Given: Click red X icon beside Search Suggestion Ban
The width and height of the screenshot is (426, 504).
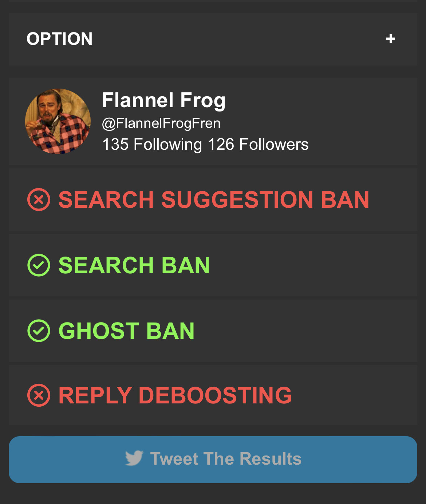Looking at the screenshot, I should click(39, 200).
